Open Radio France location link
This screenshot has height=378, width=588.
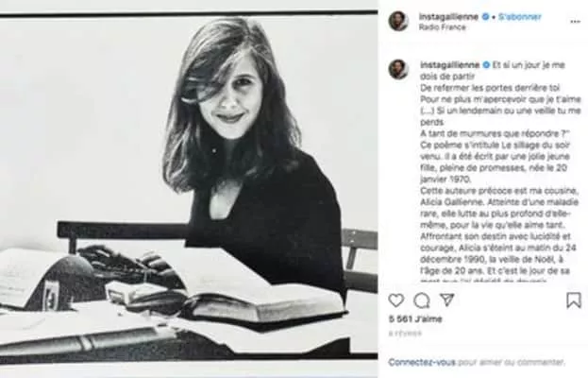point(442,27)
